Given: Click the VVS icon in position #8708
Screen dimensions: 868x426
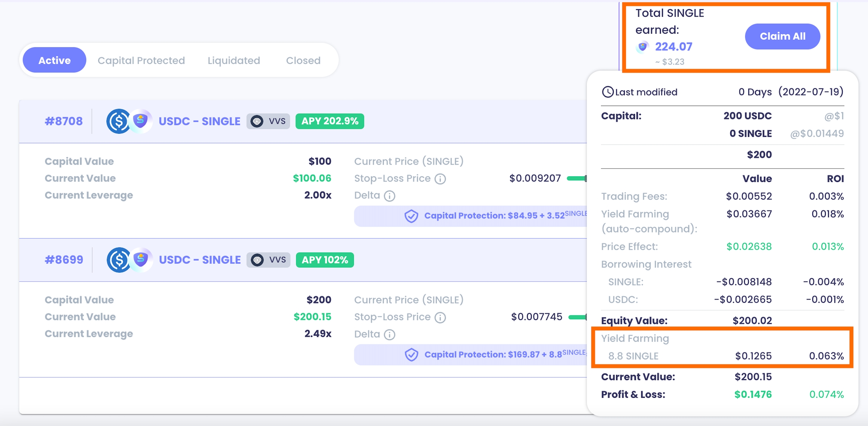Looking at the screenshot, I should (x=257, y=121).
